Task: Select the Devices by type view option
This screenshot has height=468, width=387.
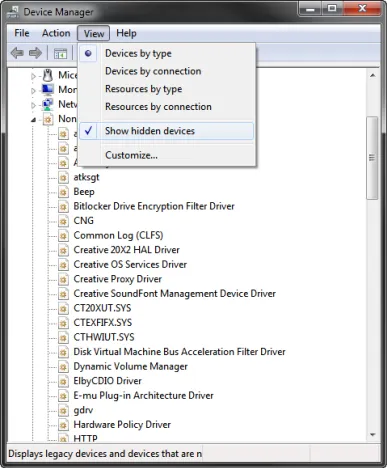Action: (167, 53)
